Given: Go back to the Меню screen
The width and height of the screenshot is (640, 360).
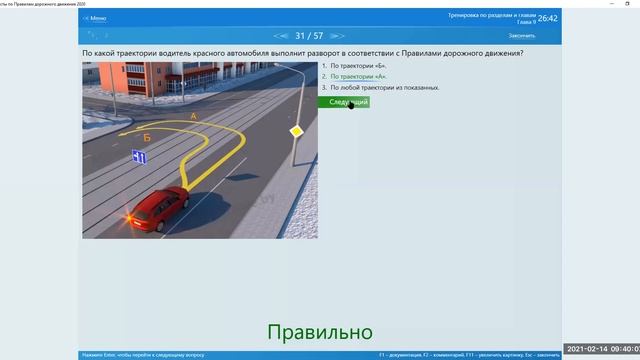Looking at the screenshot, I should point(95,18).
